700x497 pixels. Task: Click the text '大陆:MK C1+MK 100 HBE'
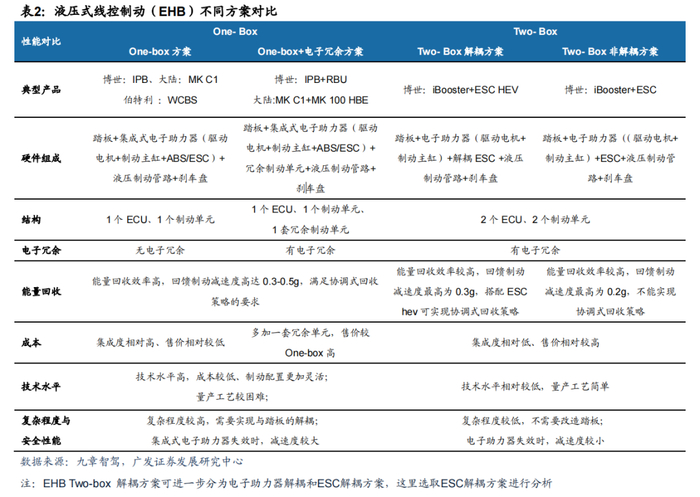[x=311, y=100]
